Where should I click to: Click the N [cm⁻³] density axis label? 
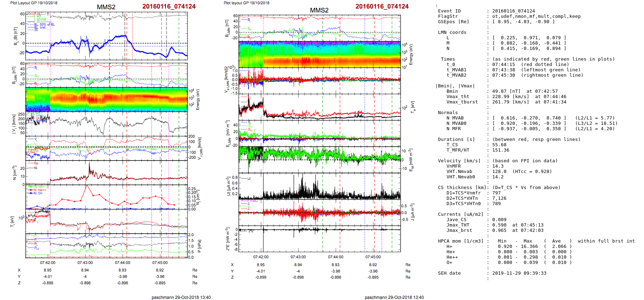click(x=14, y=173)
